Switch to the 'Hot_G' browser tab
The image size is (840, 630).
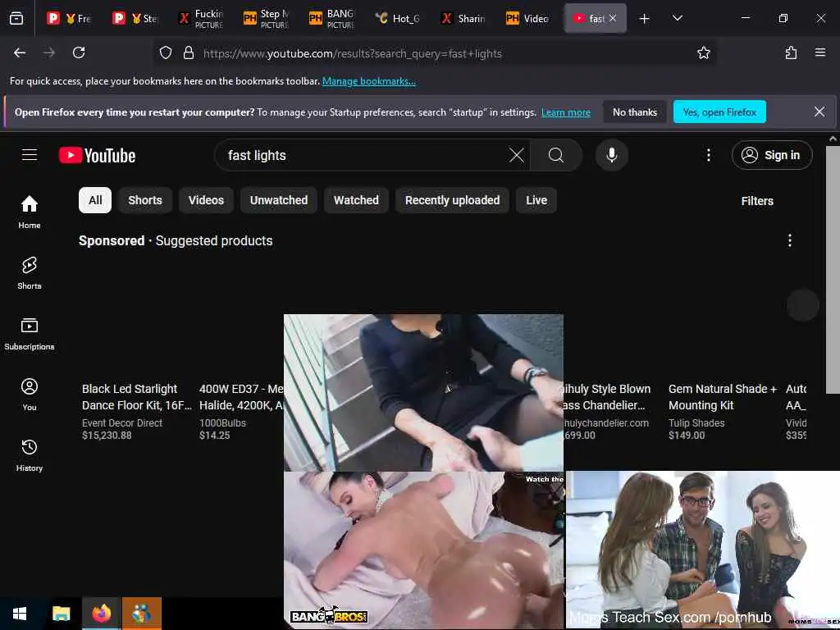(398, 18)
